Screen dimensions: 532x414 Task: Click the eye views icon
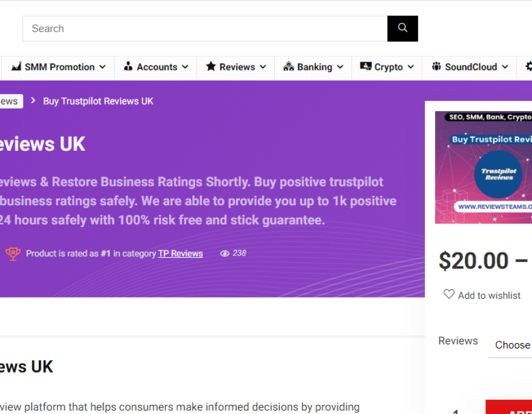[x=225, y=254]
